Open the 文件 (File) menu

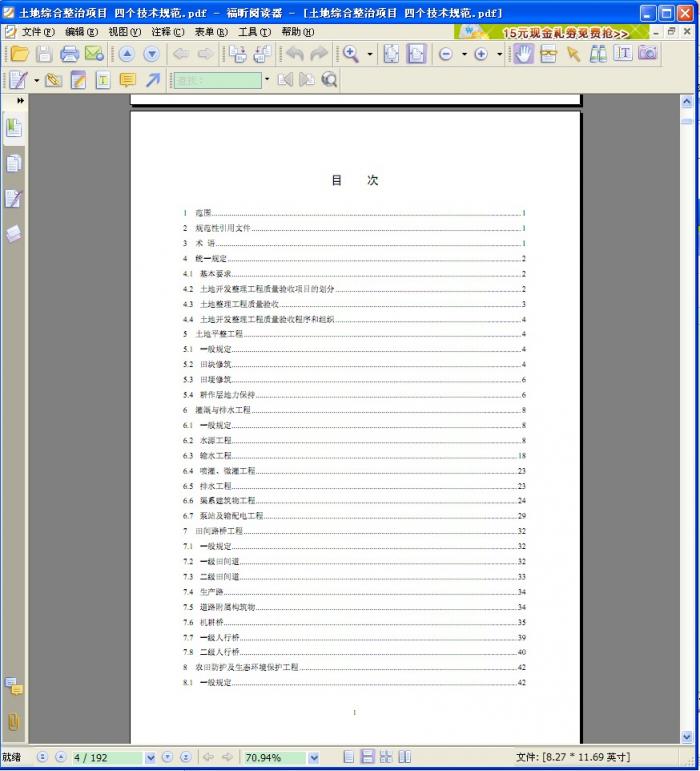click(x=33, y=32)
